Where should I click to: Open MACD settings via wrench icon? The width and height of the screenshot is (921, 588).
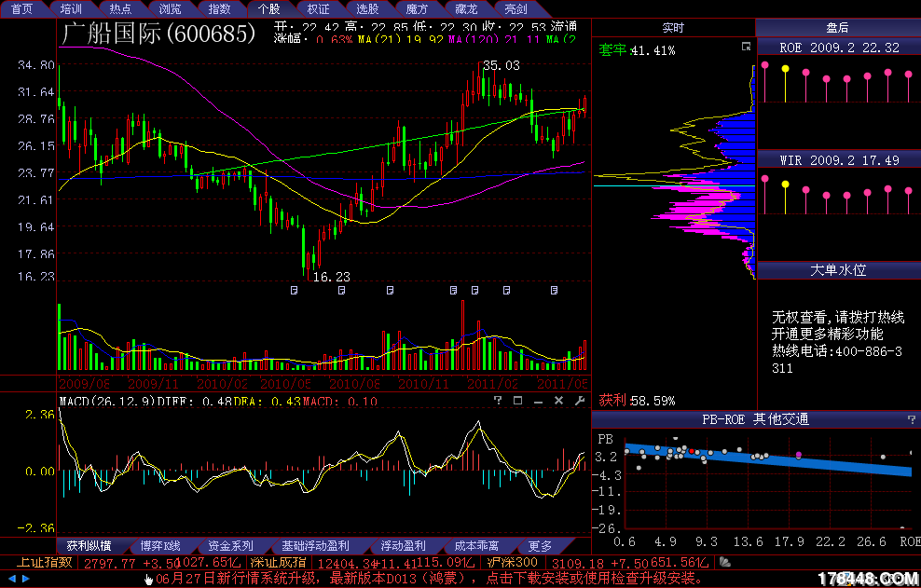point(579,401)
